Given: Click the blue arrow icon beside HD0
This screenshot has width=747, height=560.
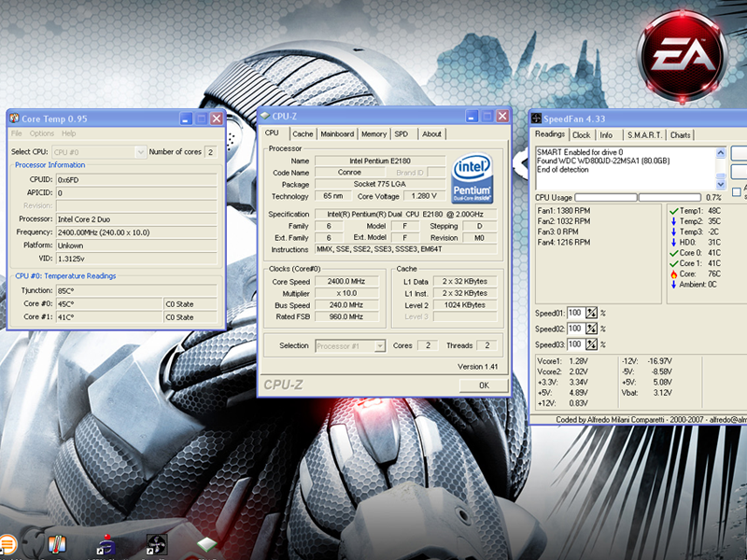Looking at the screenshot, I should click(x=673, y=243).
